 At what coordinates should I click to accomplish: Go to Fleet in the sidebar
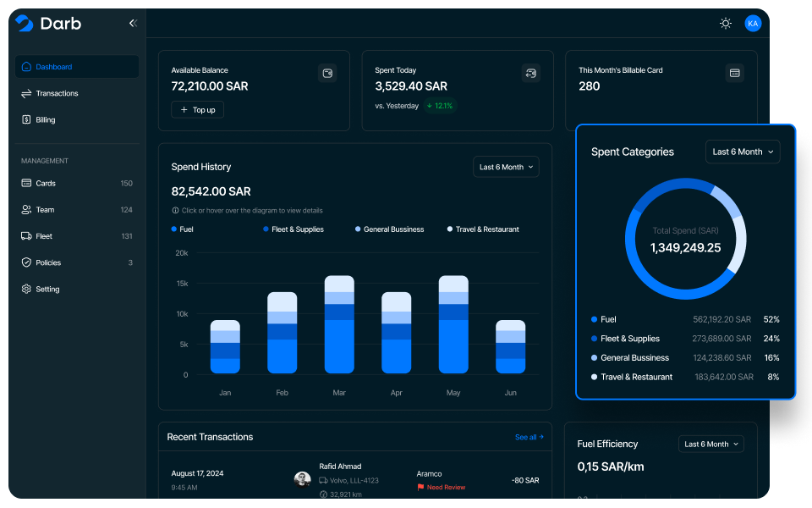tap(44, 236)
